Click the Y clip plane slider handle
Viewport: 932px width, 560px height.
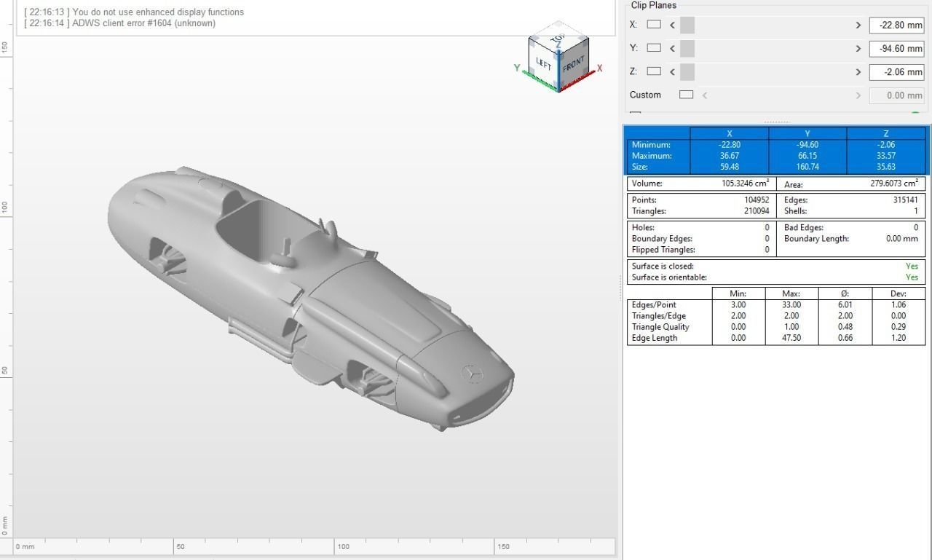tap(687, 48)
